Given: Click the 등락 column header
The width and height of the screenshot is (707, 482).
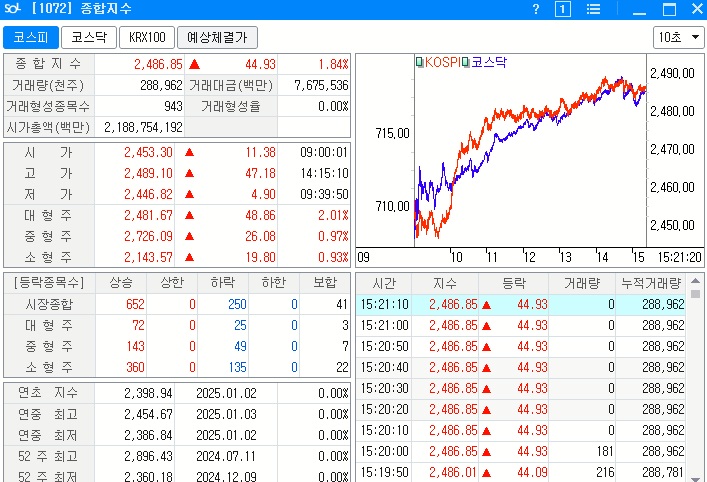Looking at the screenshot, I should (x=514, y=283).
